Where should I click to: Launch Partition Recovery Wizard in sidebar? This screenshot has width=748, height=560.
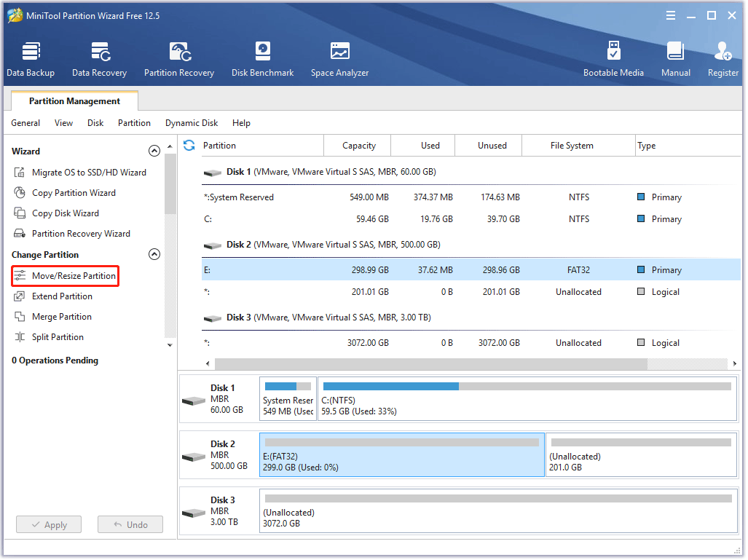(72, 234)
